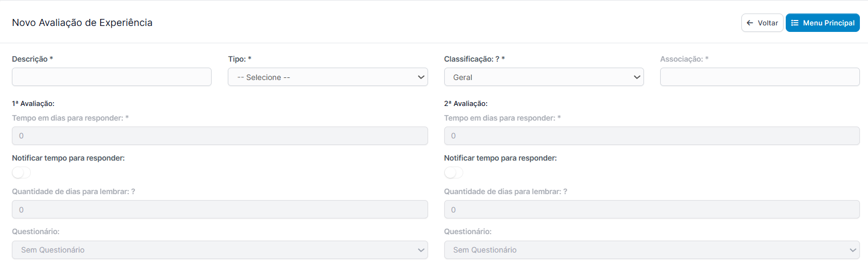Click the Voltar button
This screenshot has height=272, width=868.
point(762,23)
